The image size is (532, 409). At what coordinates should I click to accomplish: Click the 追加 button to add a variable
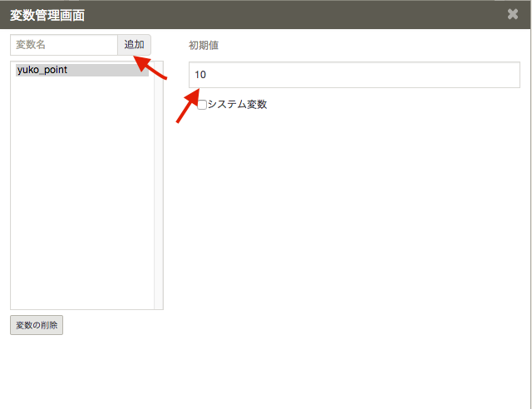coord(134,45)
